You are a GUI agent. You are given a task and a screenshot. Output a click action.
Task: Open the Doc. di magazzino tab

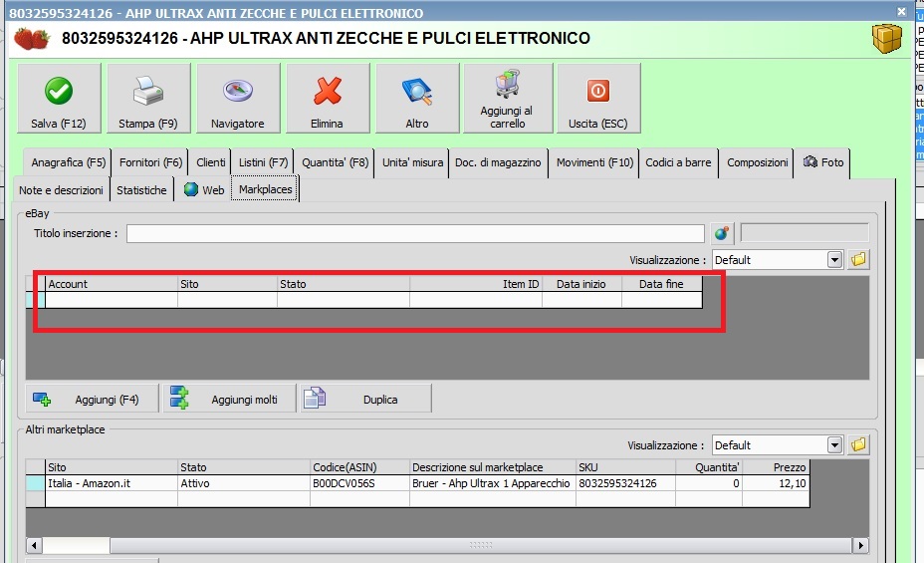(498, 162)
